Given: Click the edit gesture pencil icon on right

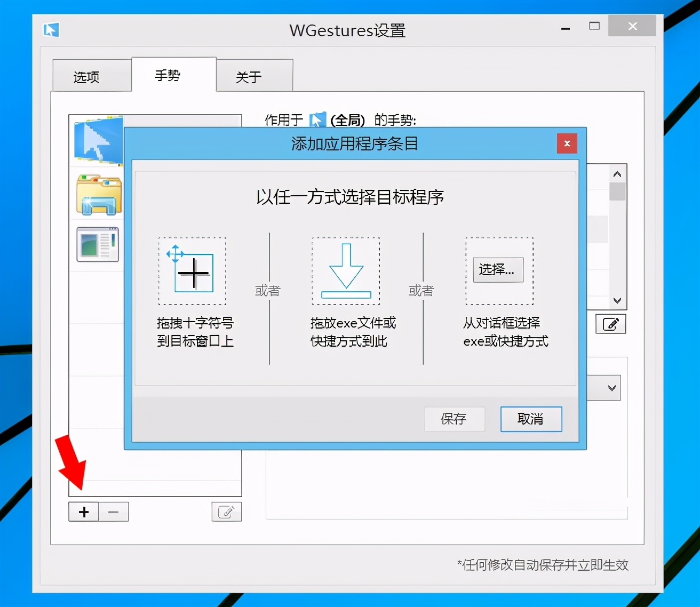Looking at the screenshot, I should (x=611, y=324).
